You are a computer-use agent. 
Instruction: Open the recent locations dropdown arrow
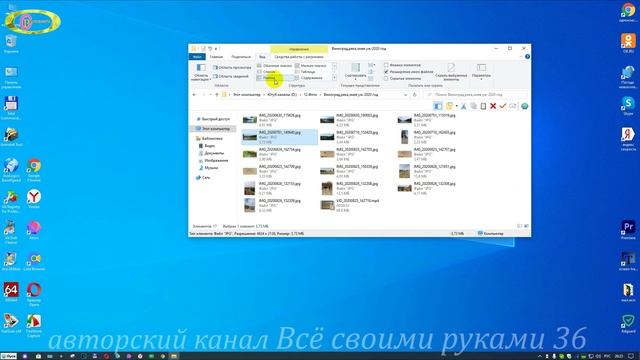point(210,95)
